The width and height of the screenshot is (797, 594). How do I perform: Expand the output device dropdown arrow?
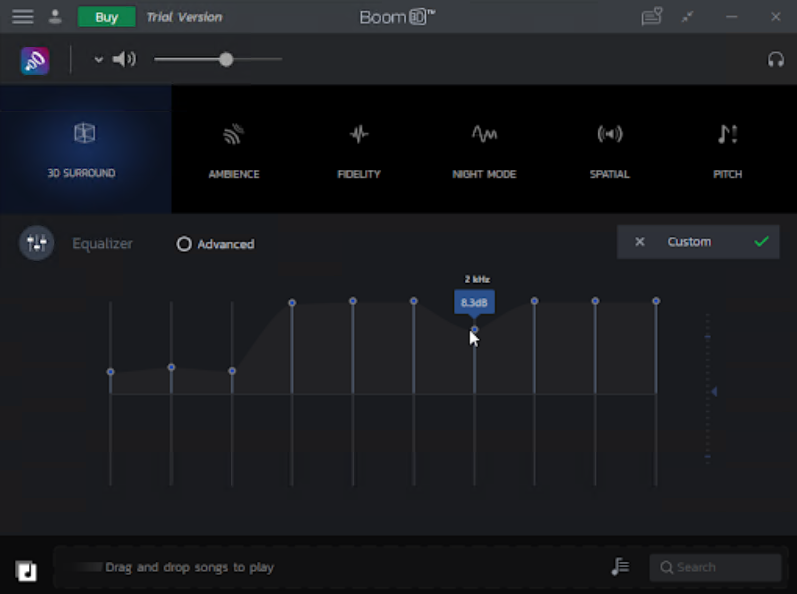tap(98, 60)
